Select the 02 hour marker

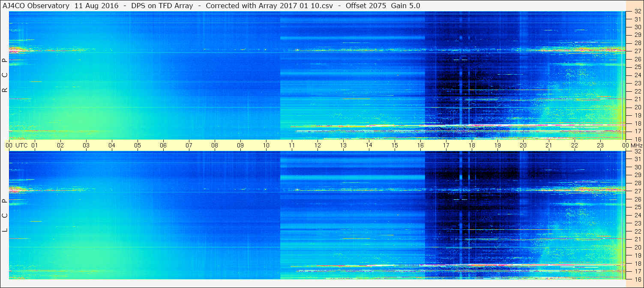click(60, 146)
